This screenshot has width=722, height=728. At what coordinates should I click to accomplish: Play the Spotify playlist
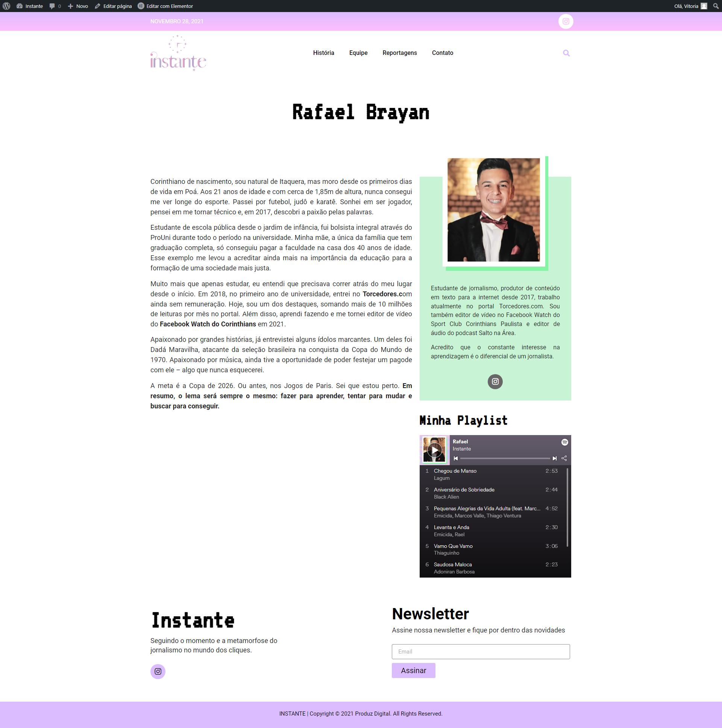pos(434,450)
